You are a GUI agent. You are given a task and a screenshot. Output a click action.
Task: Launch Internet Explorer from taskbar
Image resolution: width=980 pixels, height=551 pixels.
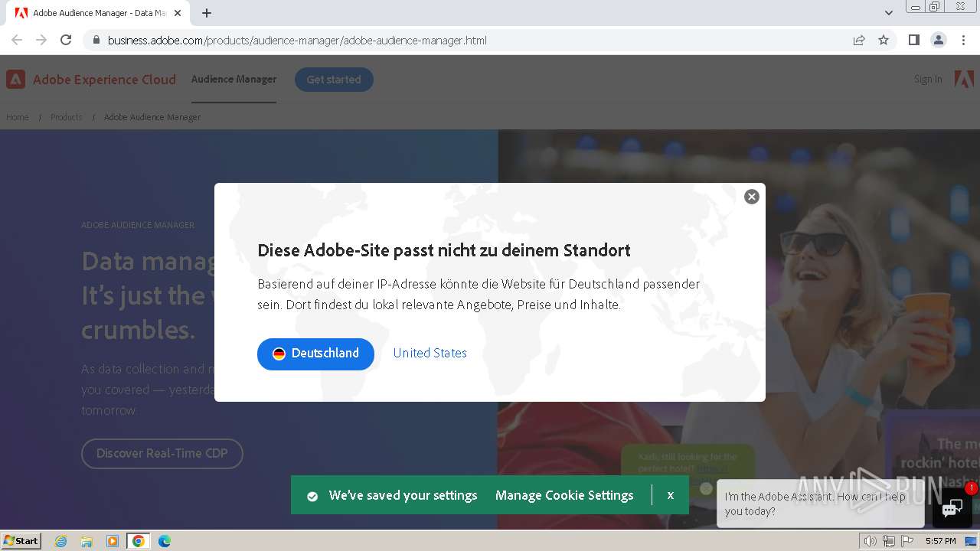(61, 541)
